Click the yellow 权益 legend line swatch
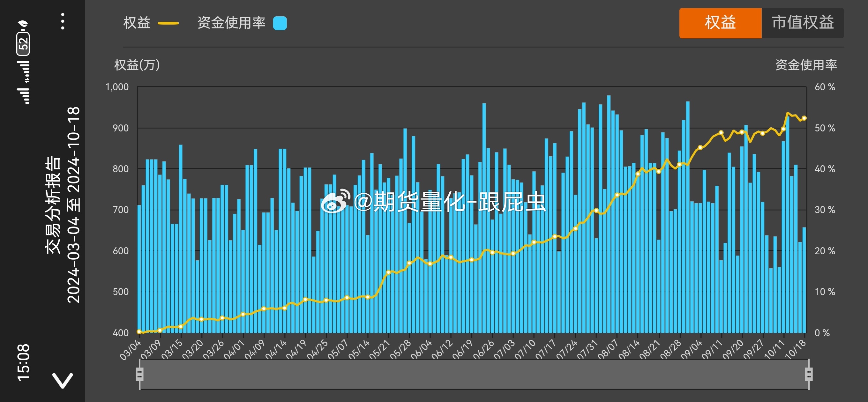This screenshot has height=402, width=868. coord(168,23)
